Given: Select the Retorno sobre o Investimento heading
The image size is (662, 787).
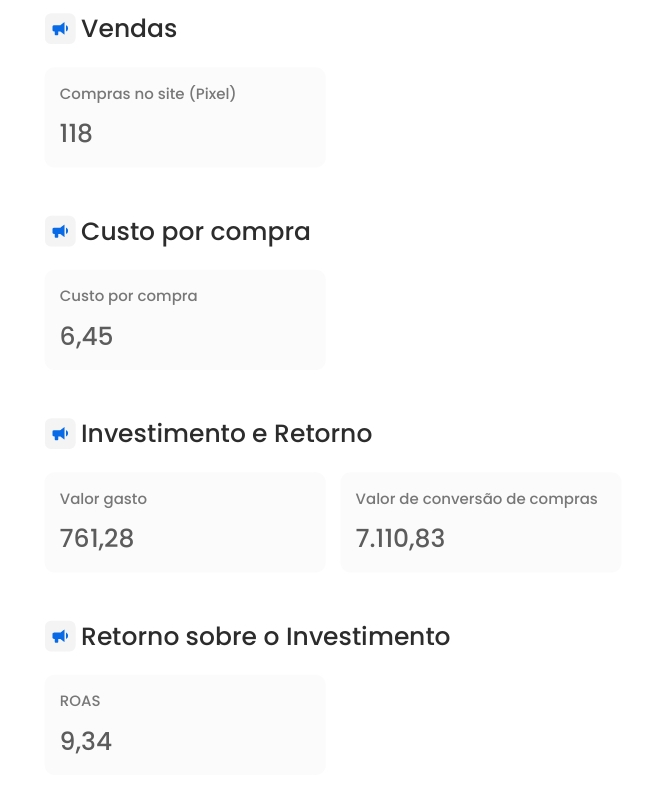Looking at the screenshot, I should pos(266,636).
